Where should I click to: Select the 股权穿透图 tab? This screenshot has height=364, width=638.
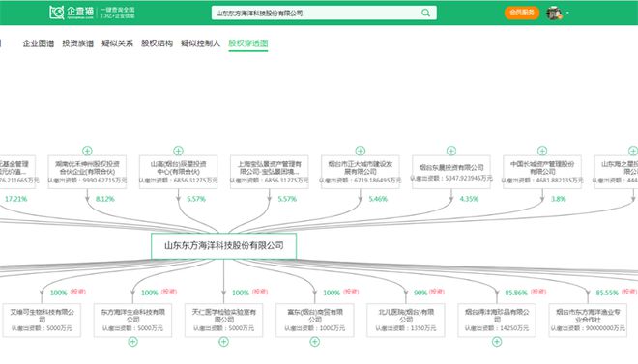point(248,43)
